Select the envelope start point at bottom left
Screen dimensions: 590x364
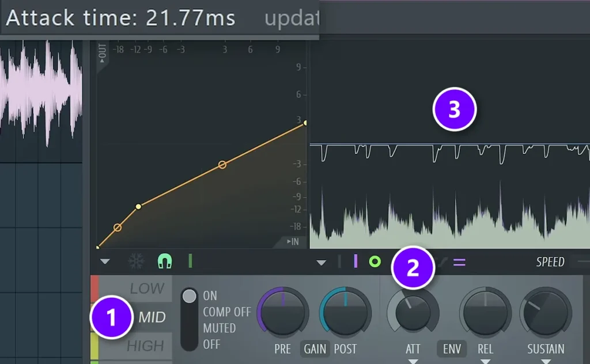[98, 247]
